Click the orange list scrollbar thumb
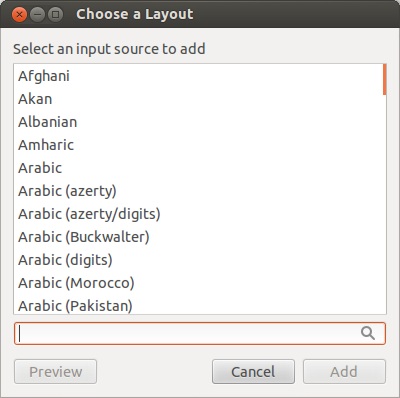Screen dimensions: 400x398 click(x=385, y=80)
